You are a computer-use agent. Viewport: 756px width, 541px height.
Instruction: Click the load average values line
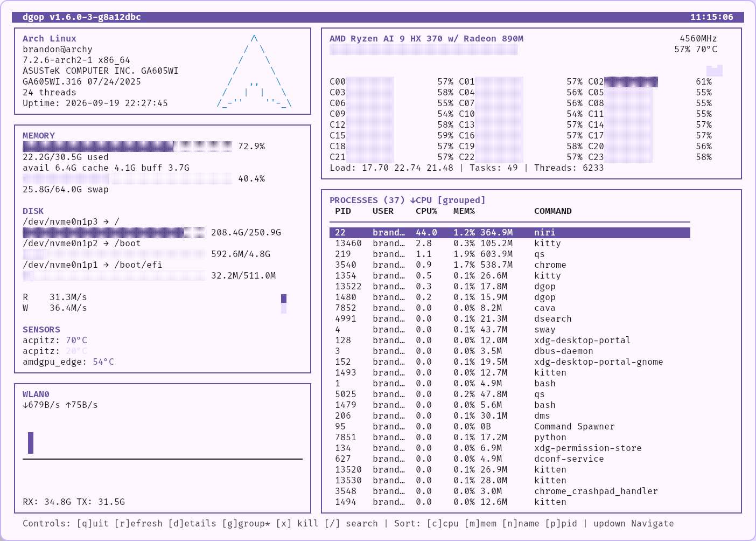(x=391, y=168)
